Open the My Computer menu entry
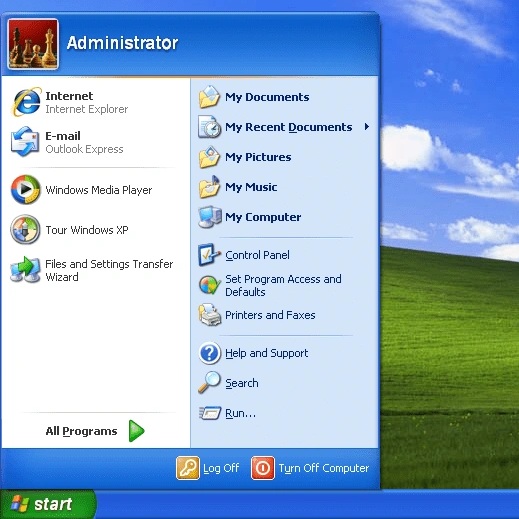Image resolution: width=519 pixels, height=519 pixels. coord(284,217)
